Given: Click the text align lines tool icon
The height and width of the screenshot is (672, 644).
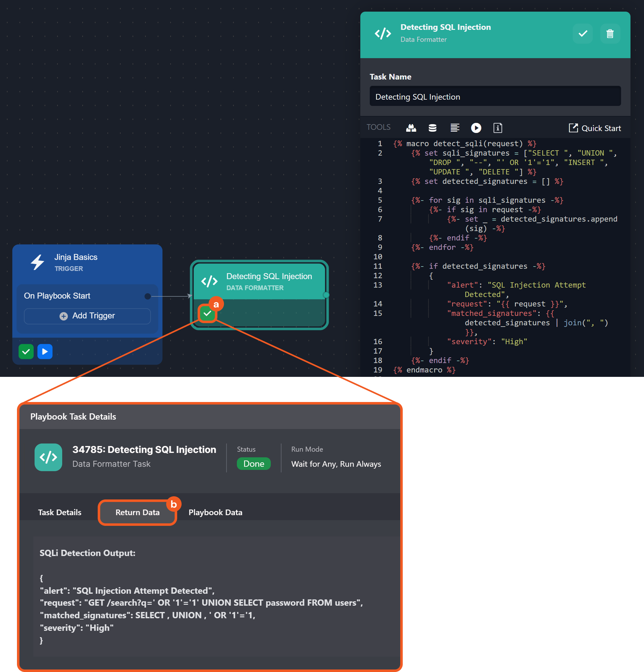Looking at the screenshot, I should [455, 128].
